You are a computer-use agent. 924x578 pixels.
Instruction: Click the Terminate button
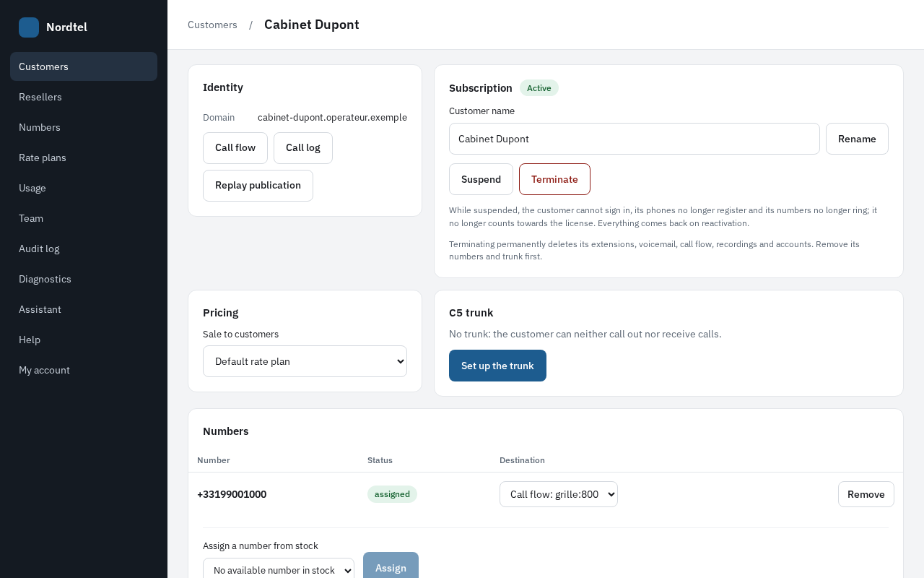click(554, 179)
